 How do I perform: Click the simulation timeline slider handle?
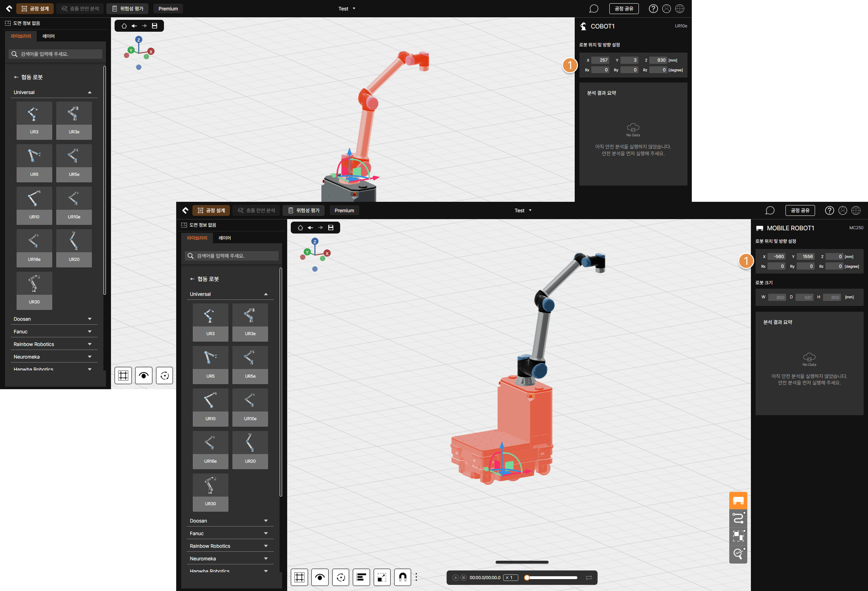point(527,578)
